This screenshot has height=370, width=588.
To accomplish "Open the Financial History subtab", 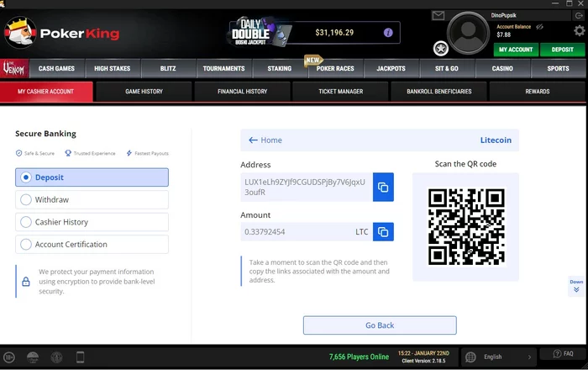I will 242,92.
